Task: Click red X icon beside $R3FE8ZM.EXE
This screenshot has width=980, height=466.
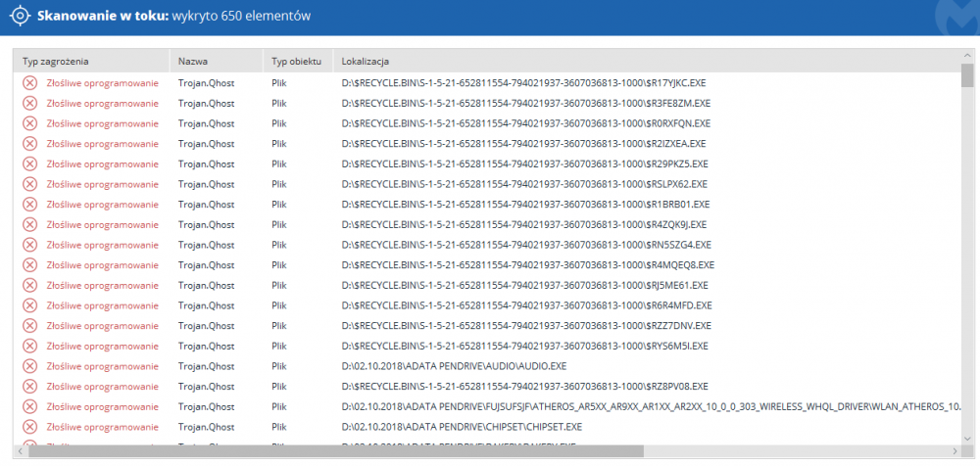Action: pyautogui.click(x=29, y=103)
